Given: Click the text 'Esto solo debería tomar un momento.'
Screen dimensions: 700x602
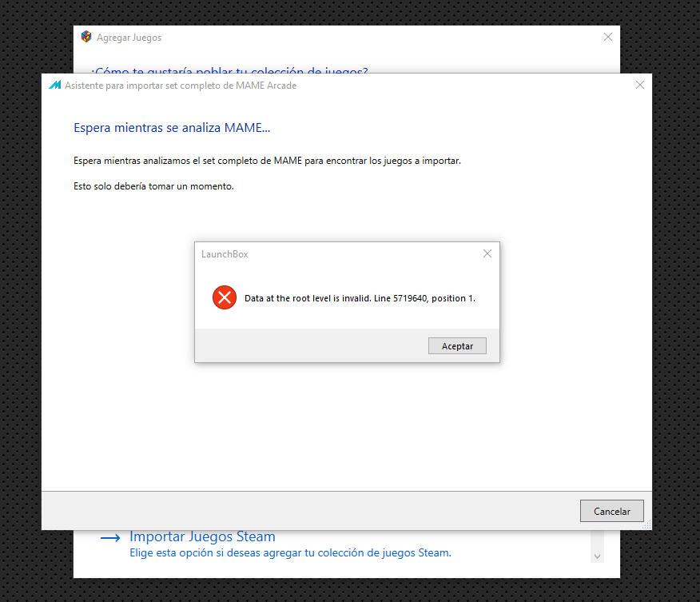Looking at the screenshot, I should 153,186.
